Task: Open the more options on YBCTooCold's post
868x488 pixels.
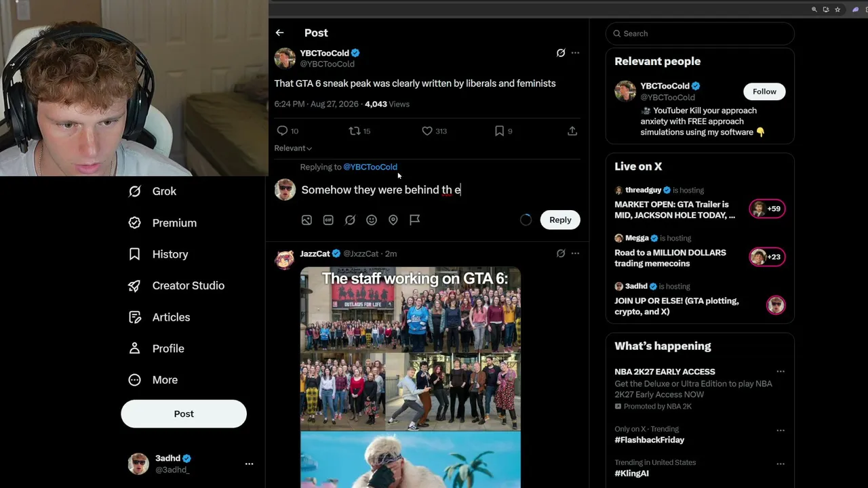Action: click(x=575, y=53)
